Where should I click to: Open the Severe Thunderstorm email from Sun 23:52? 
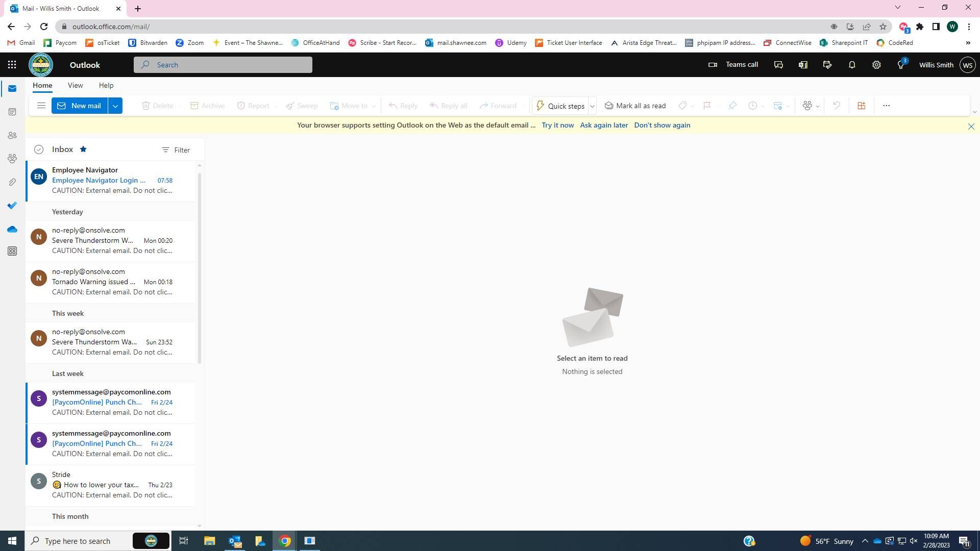click(111, 342)
